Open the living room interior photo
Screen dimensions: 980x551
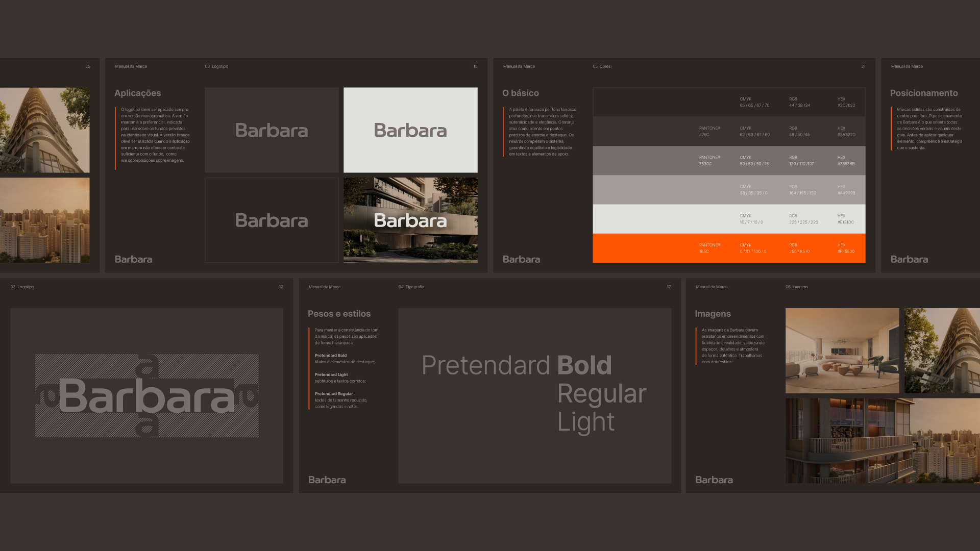pyautogui.click(x=842, y=350)
